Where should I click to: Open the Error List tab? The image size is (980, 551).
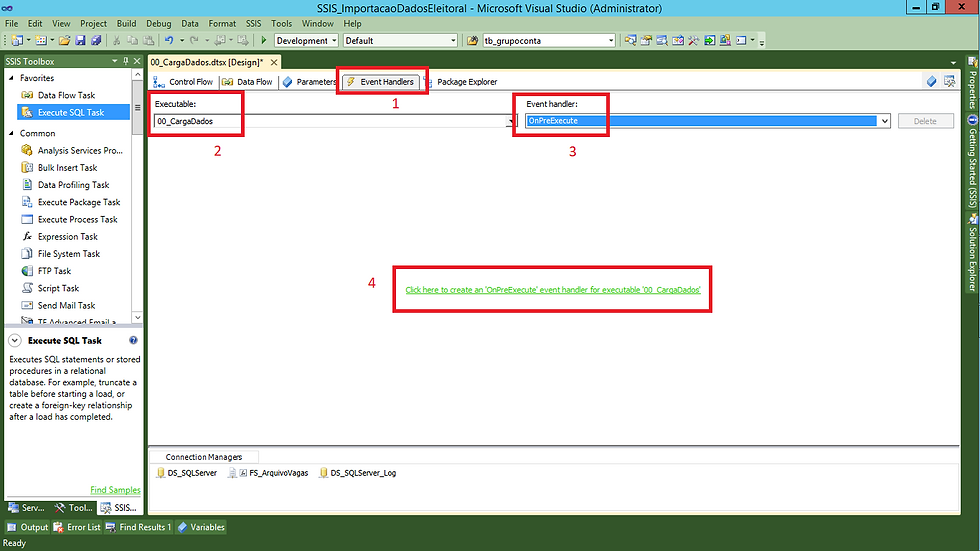tap(77, 527)
